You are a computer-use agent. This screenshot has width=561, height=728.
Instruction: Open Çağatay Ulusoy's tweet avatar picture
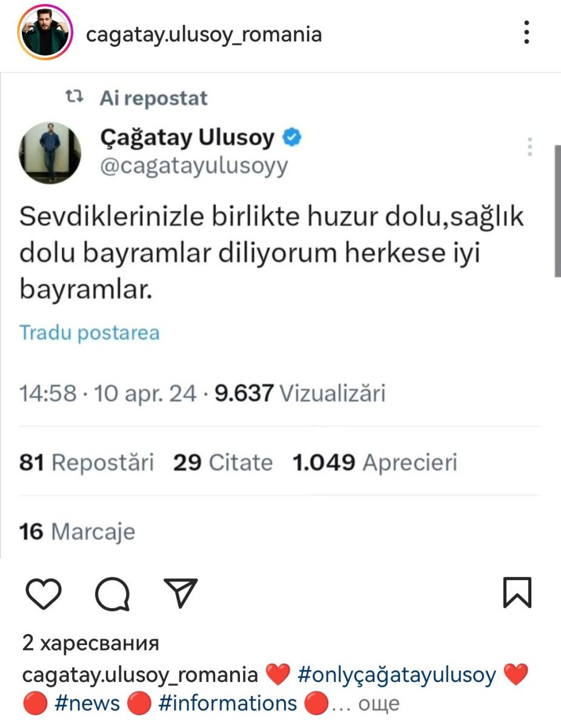tap(50, 152)
